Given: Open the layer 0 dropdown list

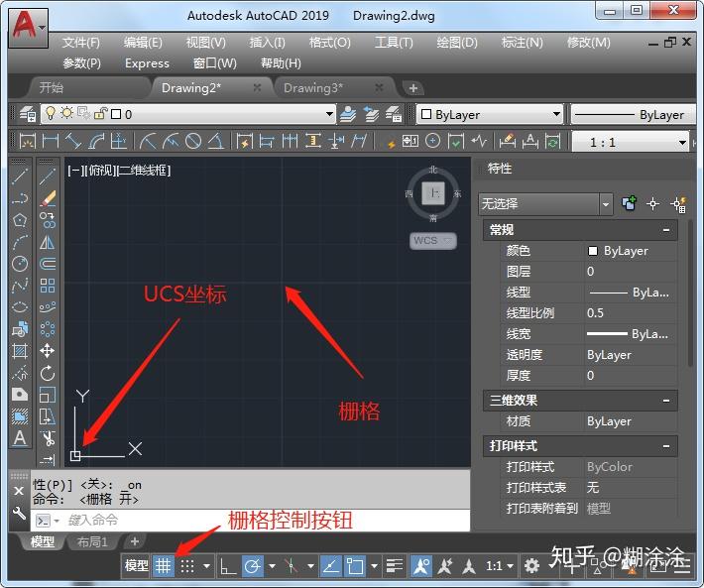Looking at the screenshot, I should [329, 114].
